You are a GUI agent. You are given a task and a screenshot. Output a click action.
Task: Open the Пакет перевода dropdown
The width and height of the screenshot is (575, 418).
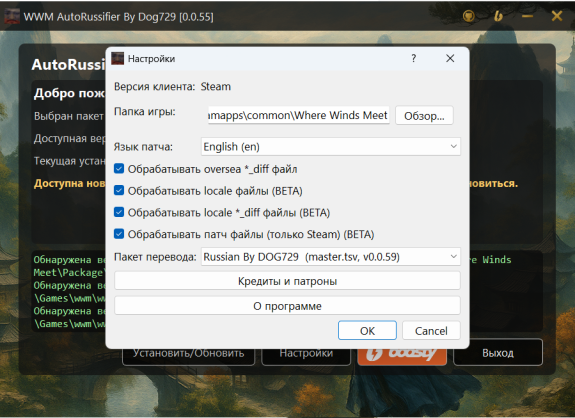click(331, 257)
